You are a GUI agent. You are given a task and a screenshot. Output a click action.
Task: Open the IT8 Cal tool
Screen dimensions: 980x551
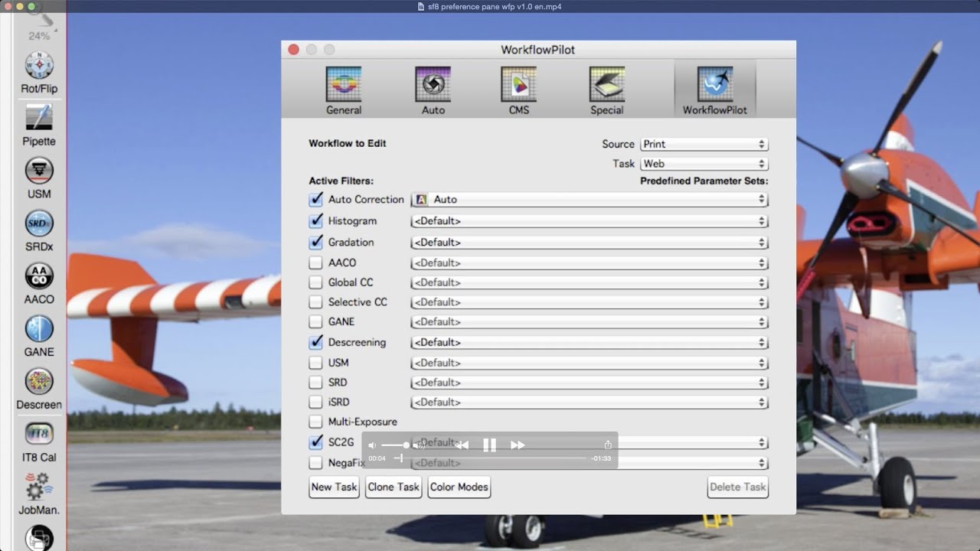39,434
